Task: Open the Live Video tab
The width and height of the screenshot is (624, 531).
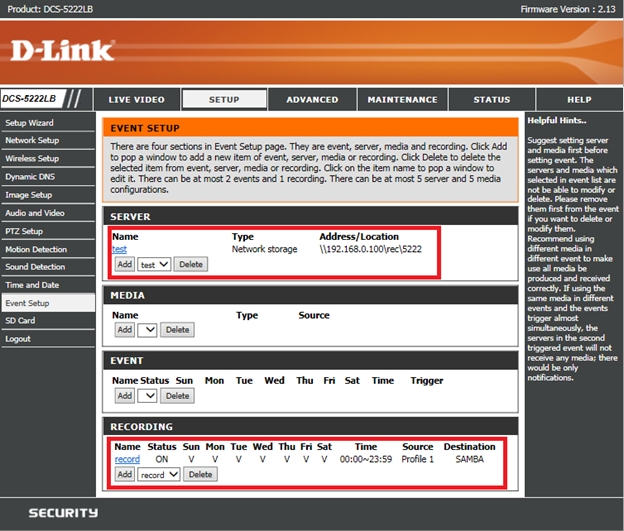Action: click(x=136, y=100)
